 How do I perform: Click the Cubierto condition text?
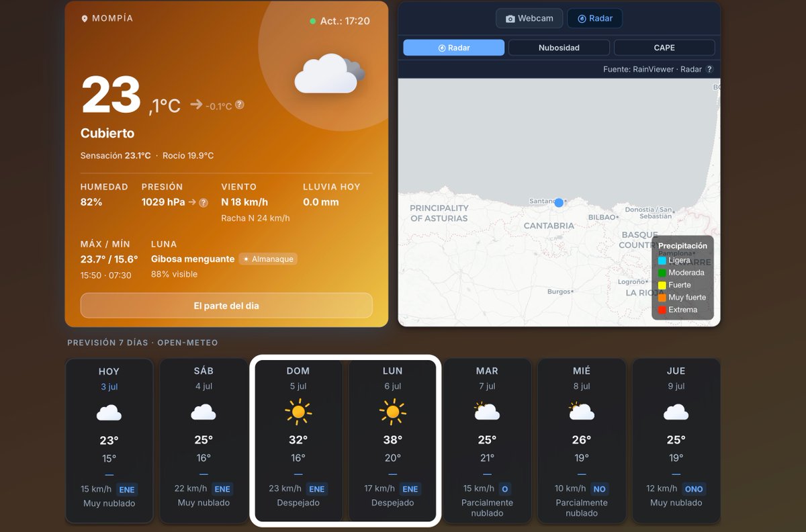click(x=107, y=133)
